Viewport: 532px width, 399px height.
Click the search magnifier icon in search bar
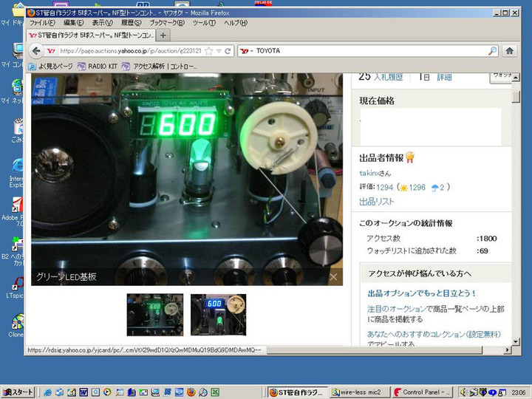[492, 51]
